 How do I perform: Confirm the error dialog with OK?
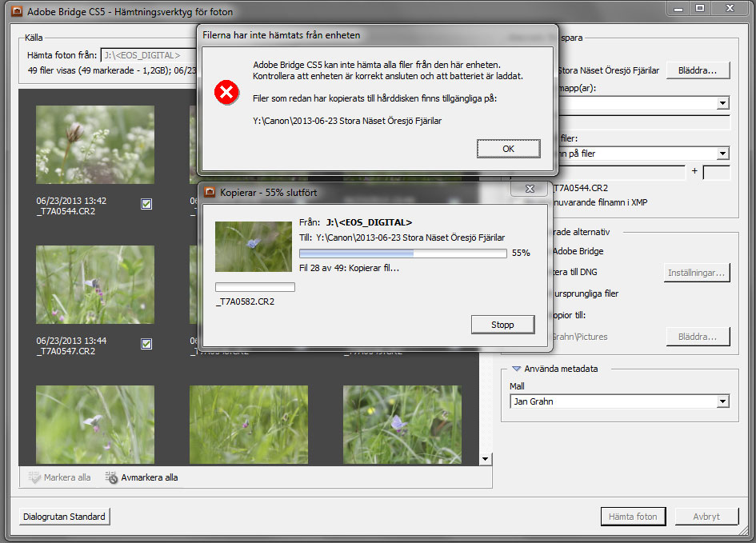click(508, 149)
